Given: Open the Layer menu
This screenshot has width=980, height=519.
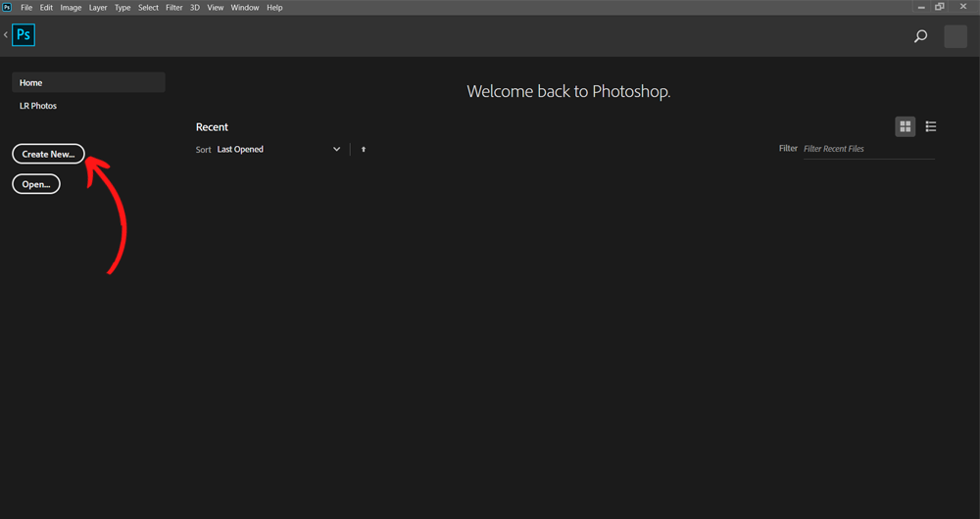Looking at the screenshot, I should tap(98, 7).
